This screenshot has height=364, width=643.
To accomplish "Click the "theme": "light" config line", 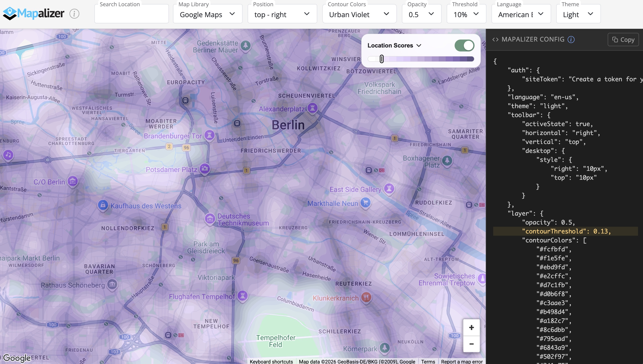I will (x=538, y=106).
